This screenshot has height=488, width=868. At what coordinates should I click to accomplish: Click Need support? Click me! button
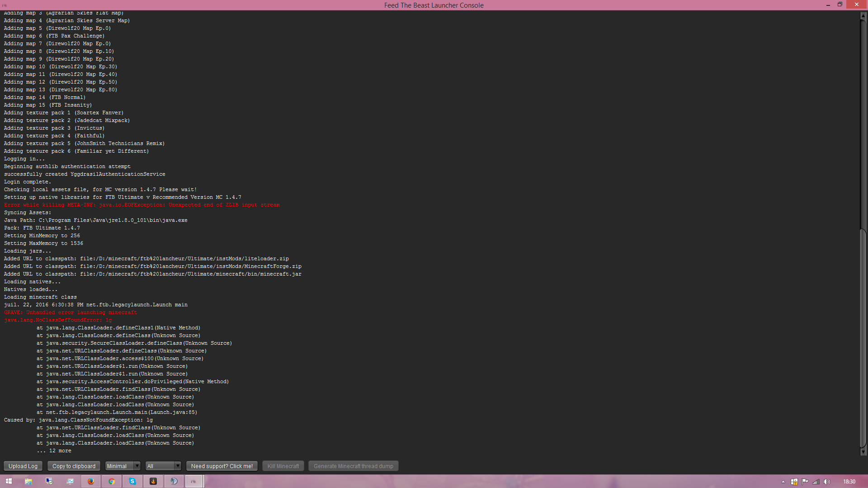tap(222, 466)
